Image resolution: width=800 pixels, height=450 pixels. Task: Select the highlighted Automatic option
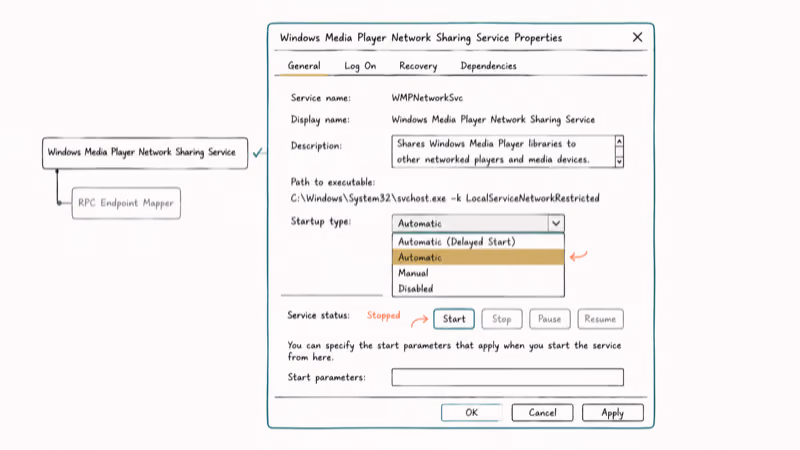pos(478,257)
